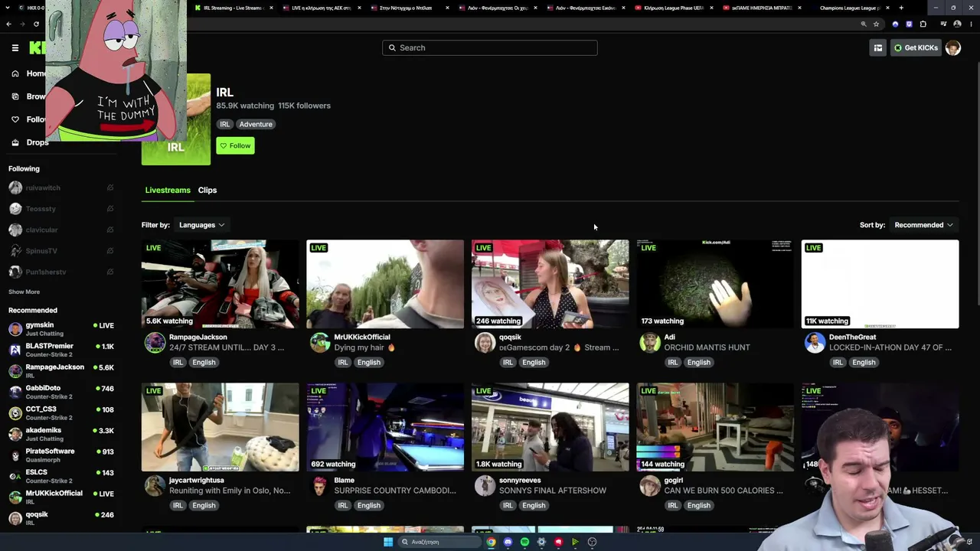Open the user profile avatar menu
Viewport: 980px width, 551px height.
[953, 48]
